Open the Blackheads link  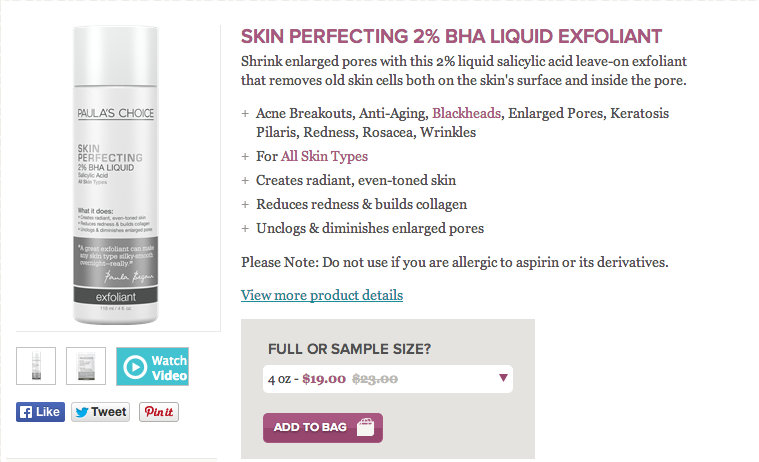[x=466, y=113]
